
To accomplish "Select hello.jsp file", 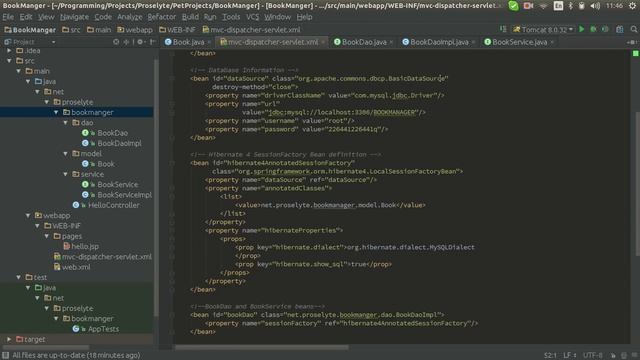I will (x=85, y=247).
